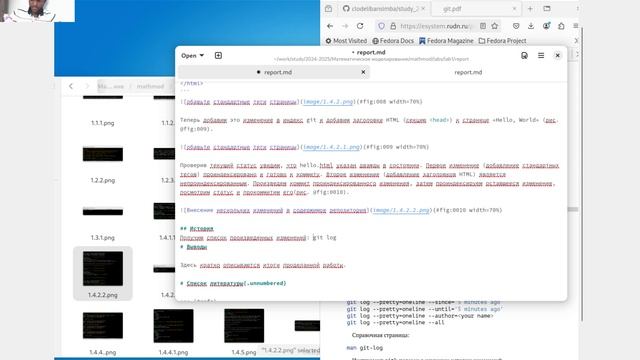Close the first report.md tab
640x360 pixels.
pos(363,72)
